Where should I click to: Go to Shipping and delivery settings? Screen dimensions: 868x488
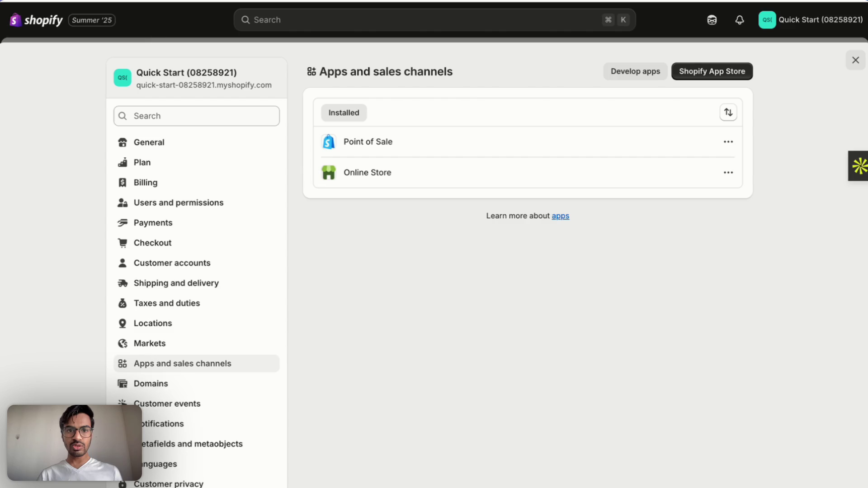click(176, 283)
